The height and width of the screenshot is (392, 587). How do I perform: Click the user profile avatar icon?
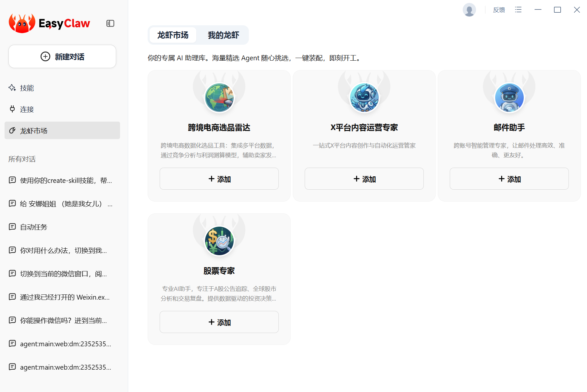(x=469, y=10)
